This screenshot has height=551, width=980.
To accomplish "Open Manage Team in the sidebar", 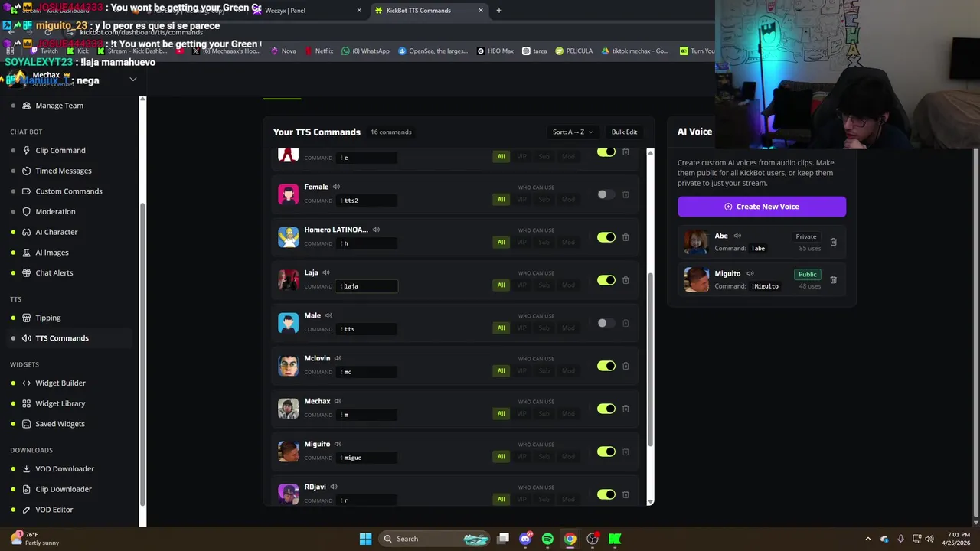I will pos(60,106).
